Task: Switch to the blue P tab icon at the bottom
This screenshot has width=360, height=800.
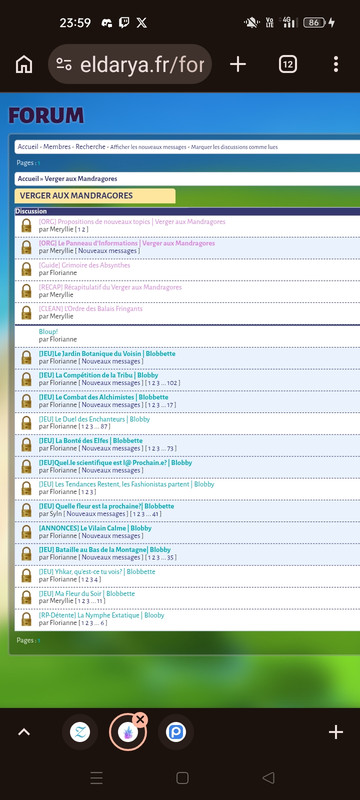Action: [x=176, y=732]
